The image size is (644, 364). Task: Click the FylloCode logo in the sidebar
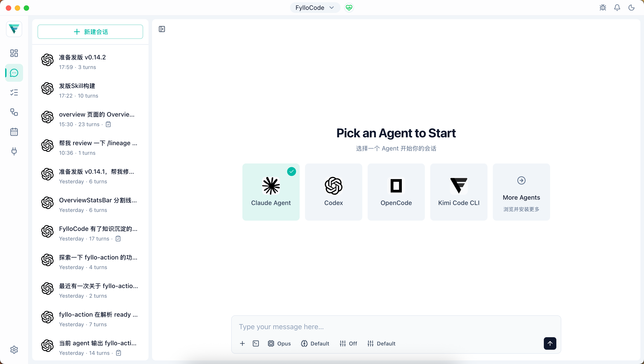click(x=14, y=29)
